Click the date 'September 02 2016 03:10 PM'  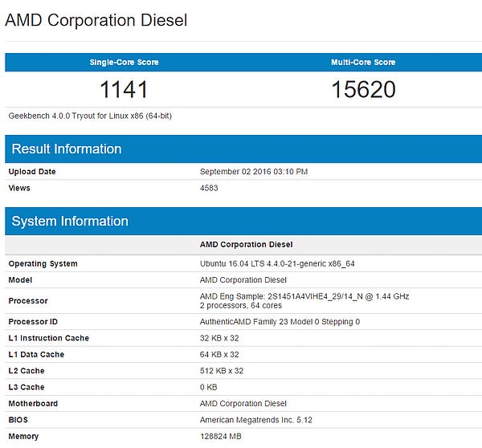click(x=254, y=172)
